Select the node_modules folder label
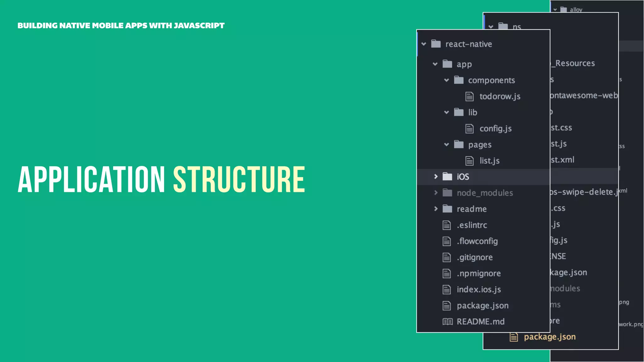 tap(485, 193)
